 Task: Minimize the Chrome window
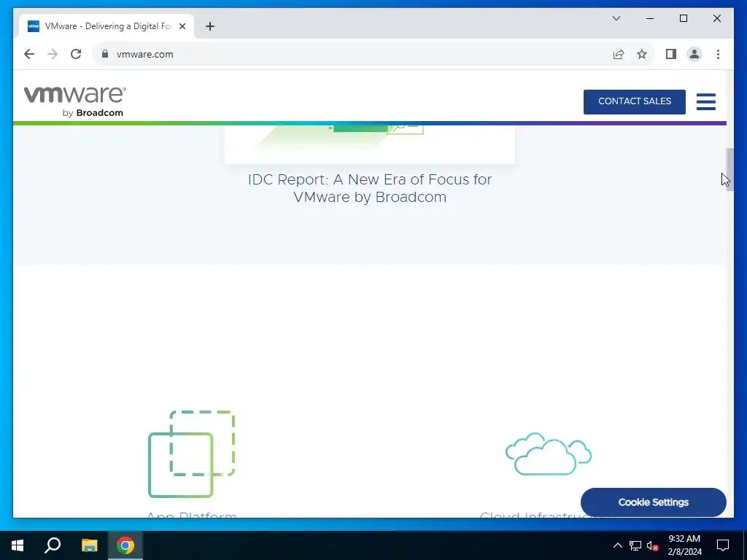point(650,18)
